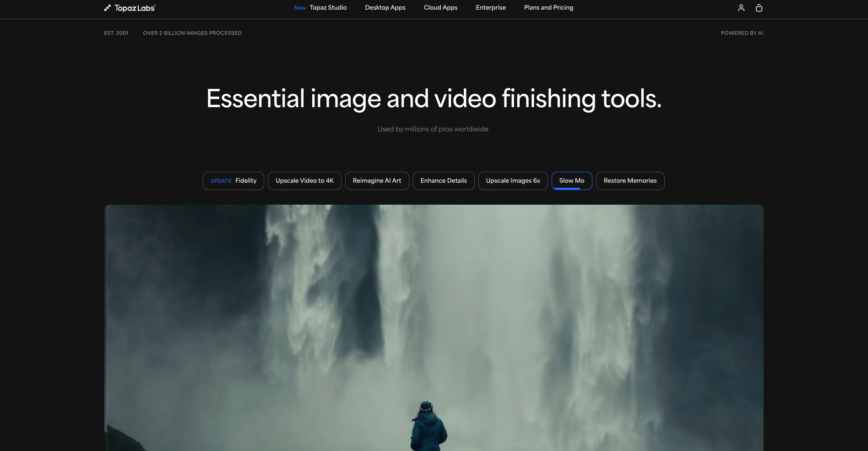
Task: Open the Enterprise page
Action: click(x=490, y=7)
